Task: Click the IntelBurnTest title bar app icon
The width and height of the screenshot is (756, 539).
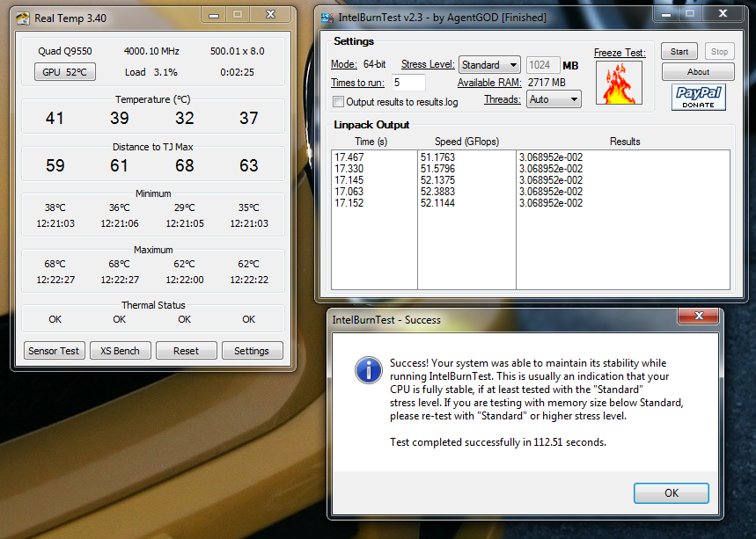Action: click(x=327, y=18)
